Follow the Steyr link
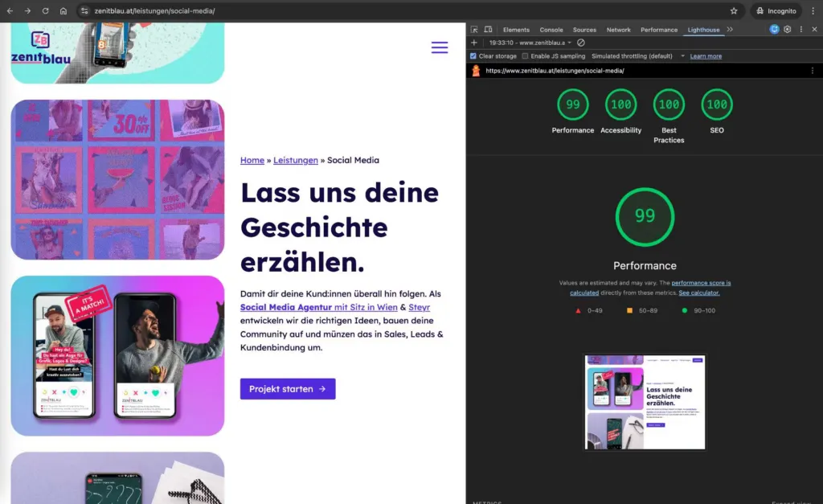This screenshot has width=823, height=504. click(x=419, y=307)
